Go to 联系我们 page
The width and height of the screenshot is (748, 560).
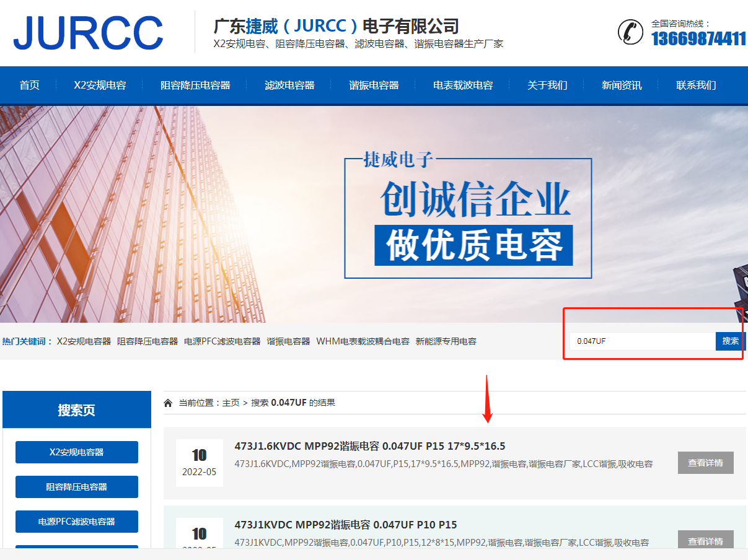point(696,85)
